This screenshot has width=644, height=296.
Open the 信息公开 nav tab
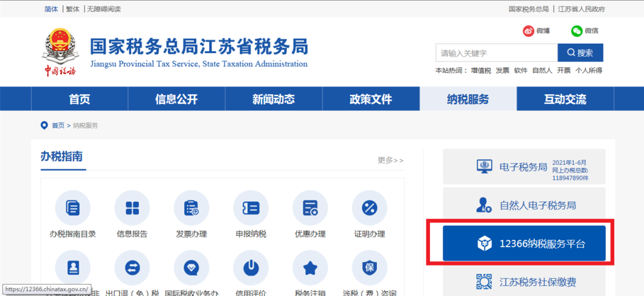click(x=177, y=99)
